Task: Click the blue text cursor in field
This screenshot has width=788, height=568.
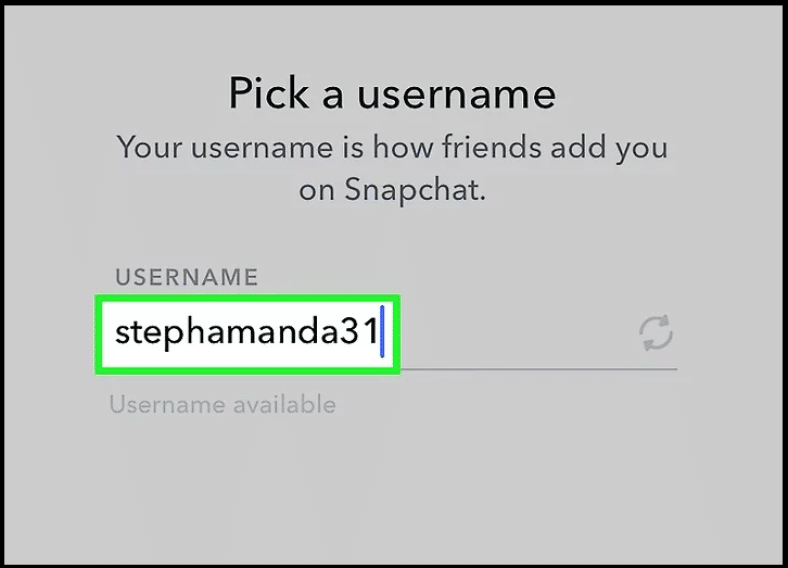Action: [x=382, y=332]
